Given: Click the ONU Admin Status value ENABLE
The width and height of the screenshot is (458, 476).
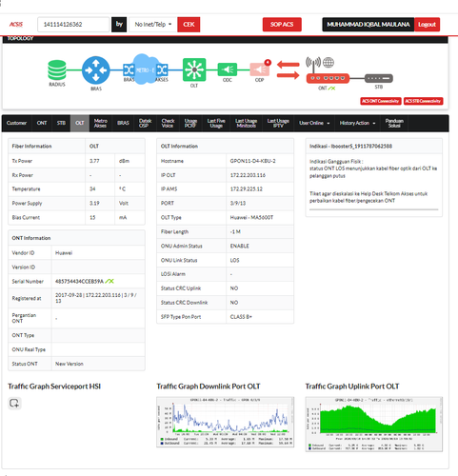Looking at the screenshot, I should (240, 246).
